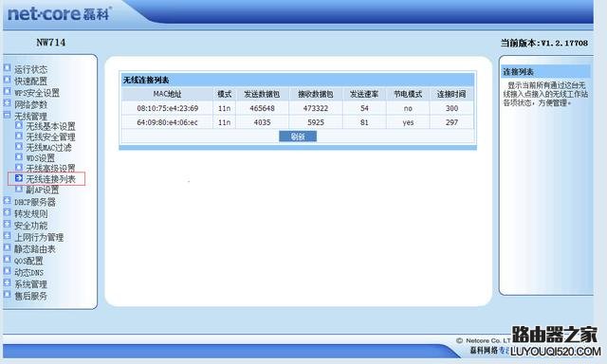Click the 当前版本:V1.2.17708 version text
Image resolution: width=607 pixels, height=364 pixels.
click(x=544, y=43)
